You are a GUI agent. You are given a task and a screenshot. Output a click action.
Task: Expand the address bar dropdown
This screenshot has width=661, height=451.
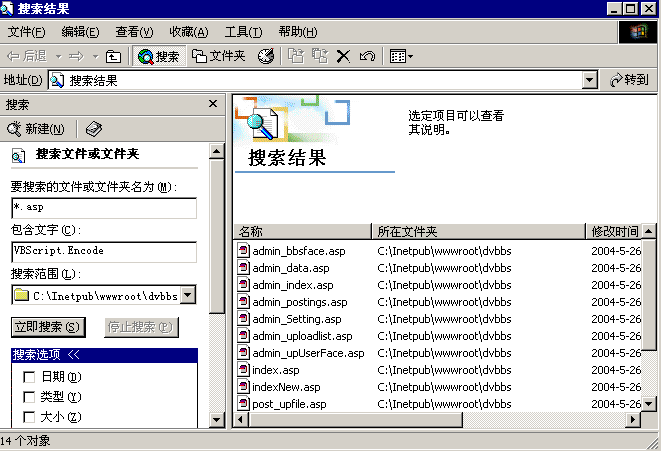[x=590, y=80]
